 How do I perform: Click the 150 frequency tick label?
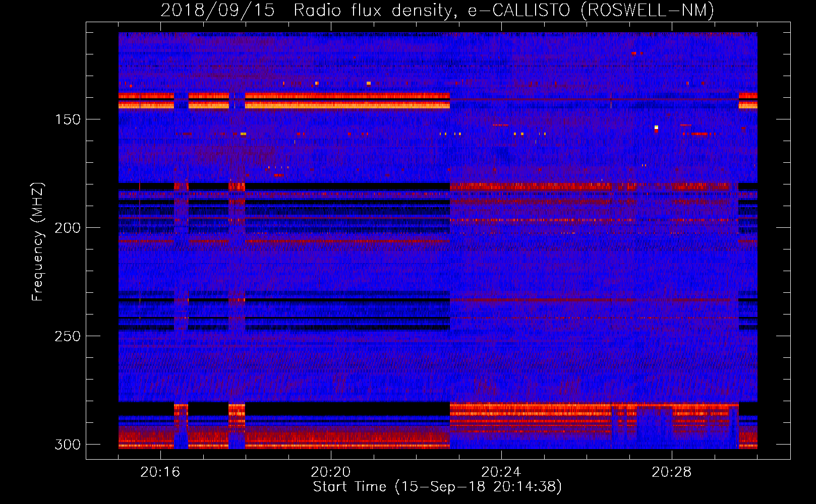point(68,119)
